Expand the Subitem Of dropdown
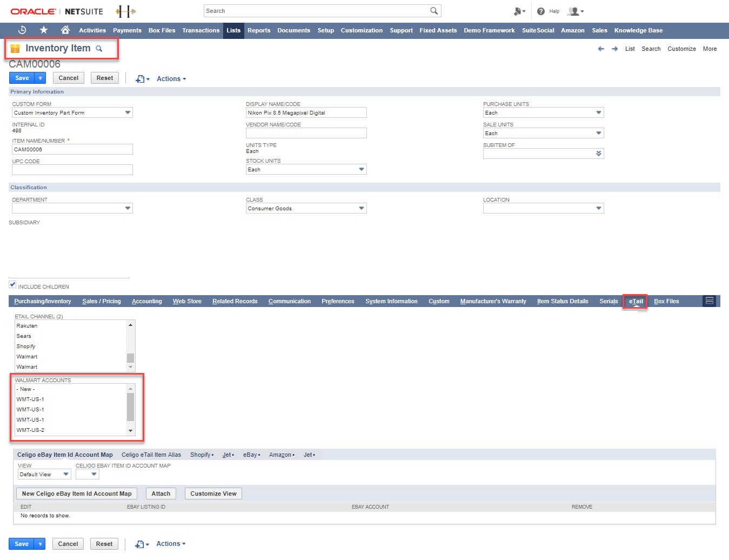The image size is (729, 560). [x=599, y=154]
